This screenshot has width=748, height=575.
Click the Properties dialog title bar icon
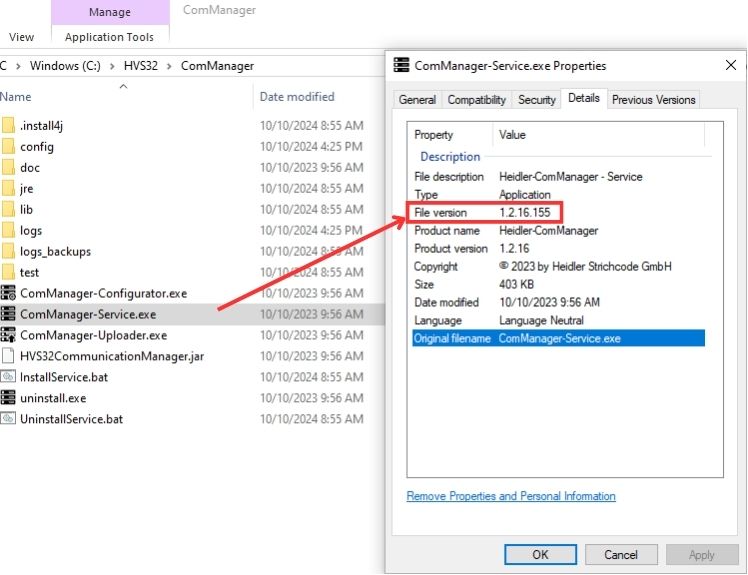(401, 66)
